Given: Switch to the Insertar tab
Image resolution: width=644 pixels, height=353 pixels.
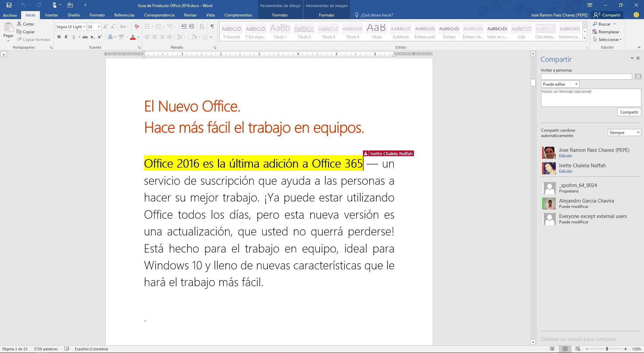Looking at the screenshot, I should tap(51, 15).
